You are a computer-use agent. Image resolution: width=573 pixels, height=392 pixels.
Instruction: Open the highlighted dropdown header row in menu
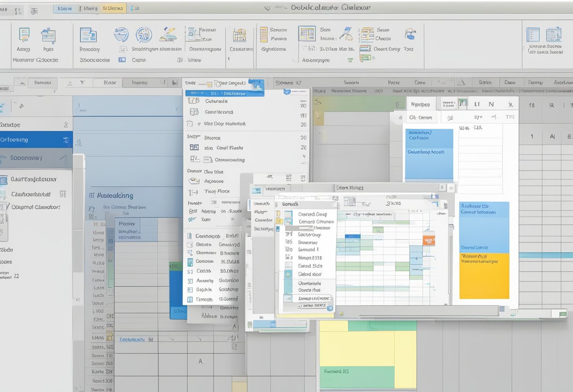pos(217,93)
